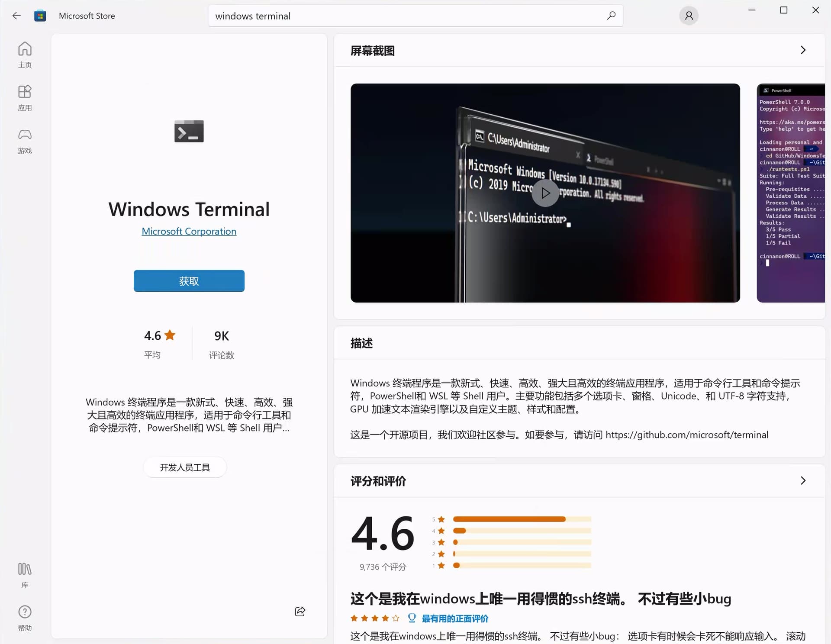Click the back arrow at top left
The image size is (831, 644).
(x=16, y=16)
